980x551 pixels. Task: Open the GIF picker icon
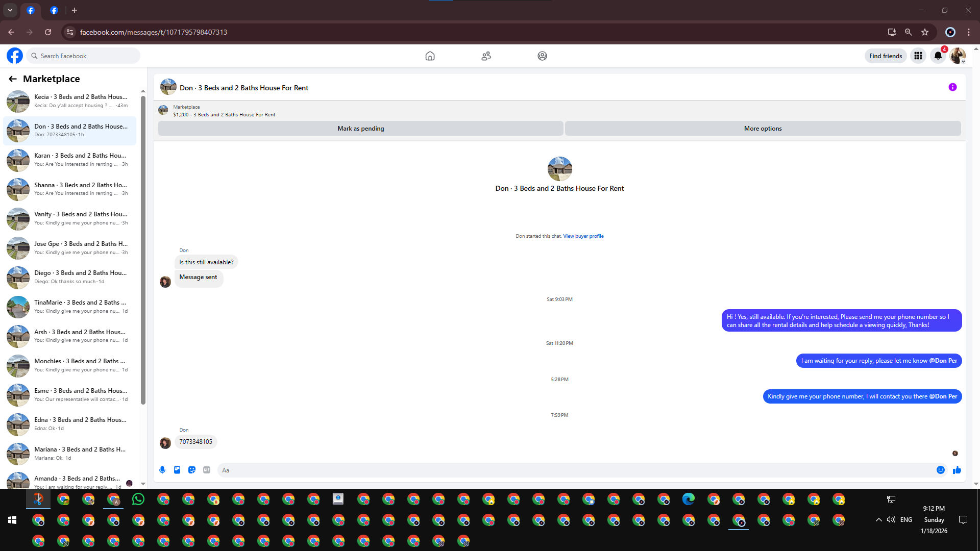(207, 470)
